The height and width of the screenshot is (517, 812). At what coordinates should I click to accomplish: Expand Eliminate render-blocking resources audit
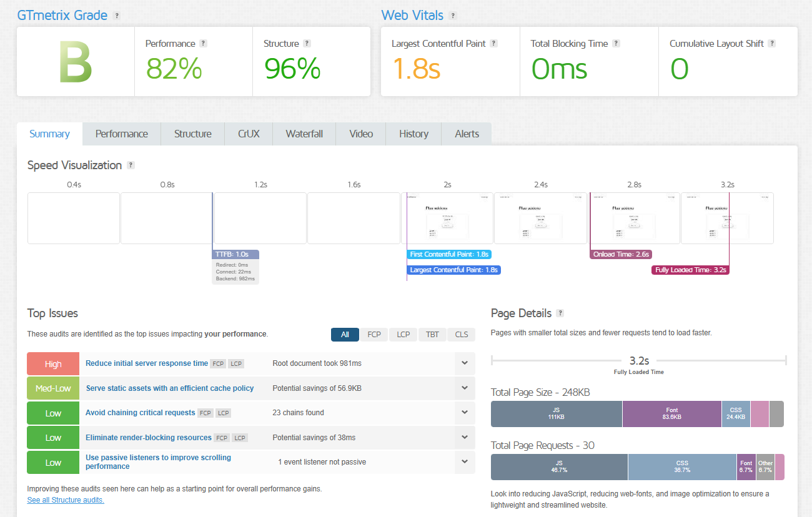465,438
